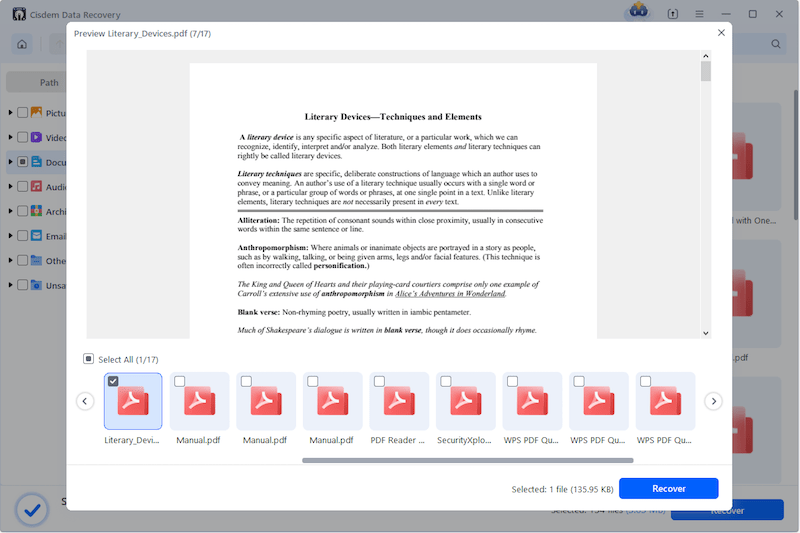800x533 pixels.
Task: Click the horizontal thumbnail strip scrollbar
Action: coord(468,460)
